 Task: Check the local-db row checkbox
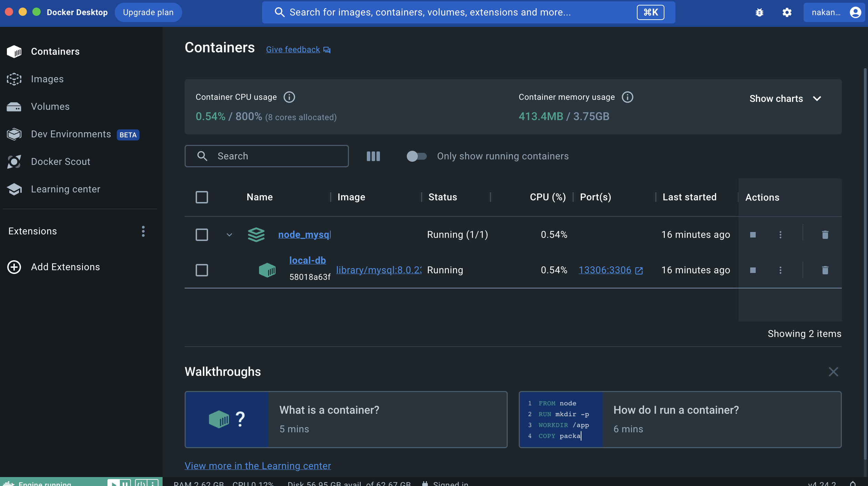[202, 270]
